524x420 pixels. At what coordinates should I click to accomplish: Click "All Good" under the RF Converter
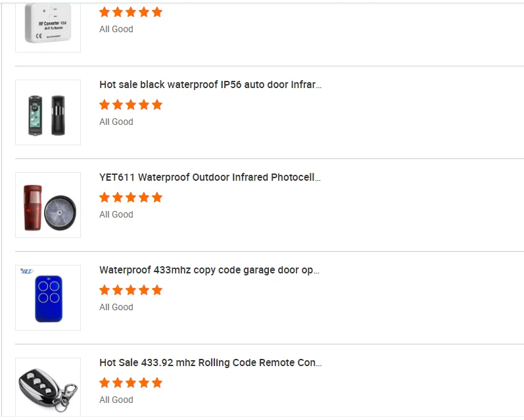(116, 29)
